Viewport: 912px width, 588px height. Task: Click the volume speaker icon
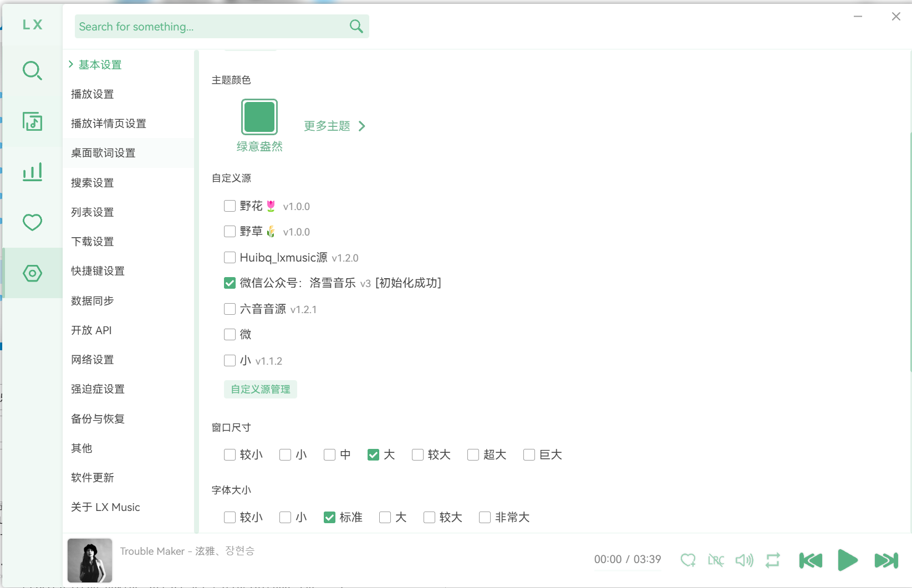click(x=744, y=560)
